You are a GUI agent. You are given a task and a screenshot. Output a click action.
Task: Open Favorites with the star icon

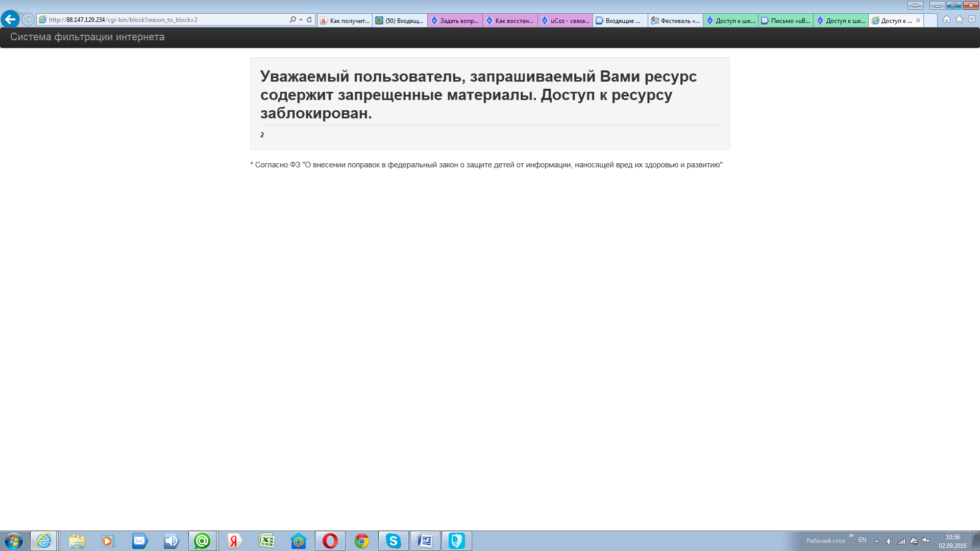pos(959,19)
